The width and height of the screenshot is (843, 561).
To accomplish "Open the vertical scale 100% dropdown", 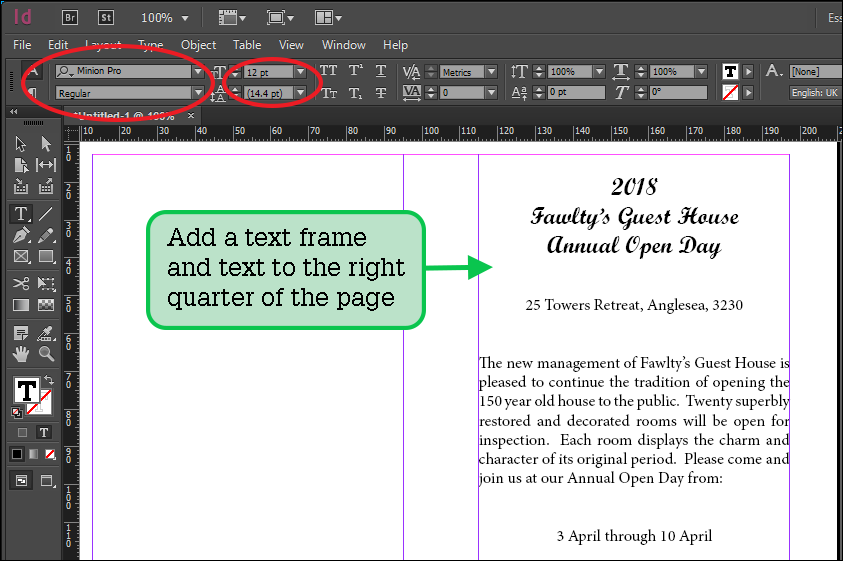I will [x=599, y=72].
